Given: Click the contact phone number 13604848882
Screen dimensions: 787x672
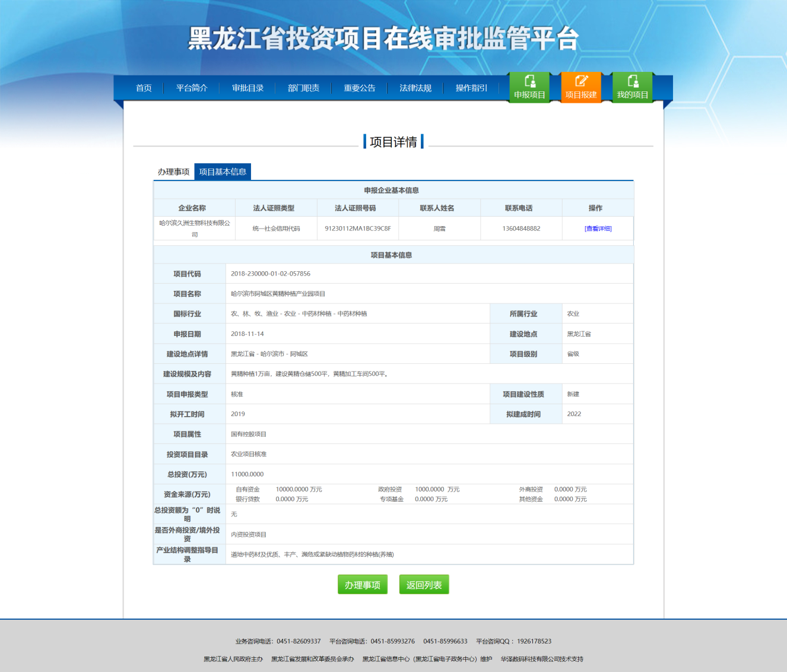Looking at the screenshot, I should click(521, 229).
